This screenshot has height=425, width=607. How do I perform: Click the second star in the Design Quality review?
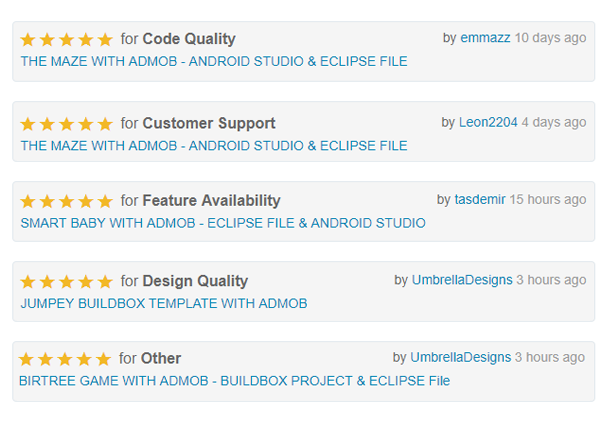click(x=47, y=282)
